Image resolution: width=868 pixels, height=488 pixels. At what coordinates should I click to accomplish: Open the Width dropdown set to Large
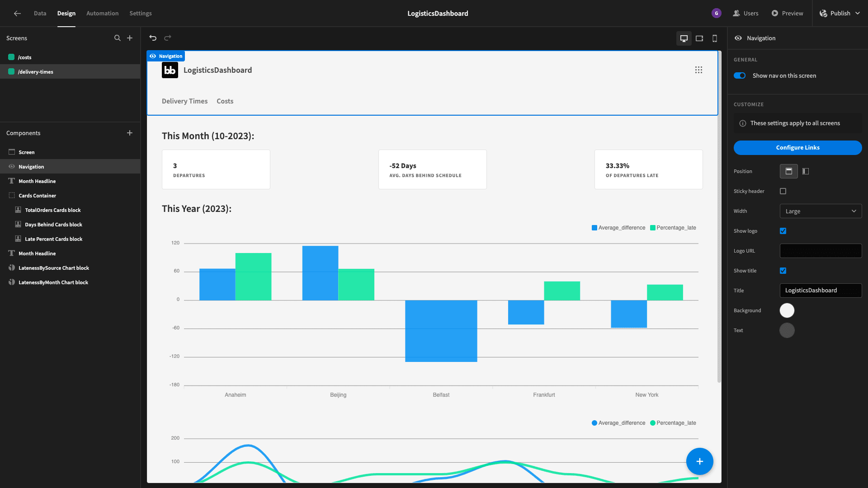coord(821,211)
